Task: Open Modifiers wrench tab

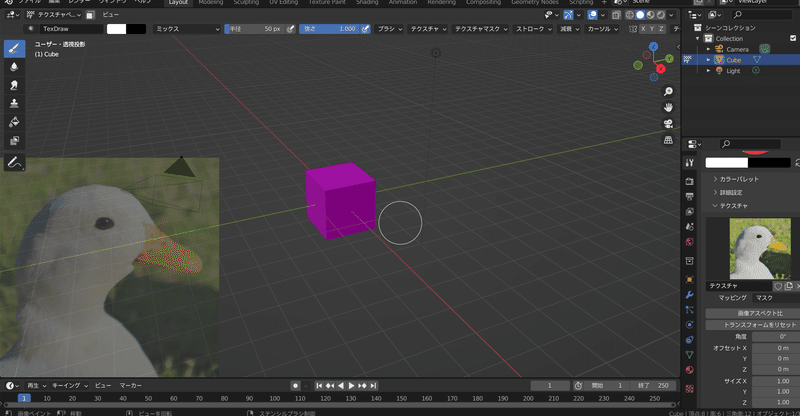Action: [690, 295]
